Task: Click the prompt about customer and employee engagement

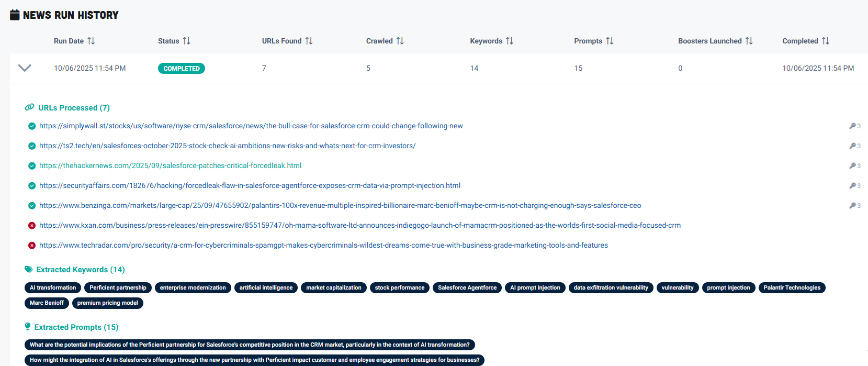Action: pyautogui.click(x=254, y=360)
